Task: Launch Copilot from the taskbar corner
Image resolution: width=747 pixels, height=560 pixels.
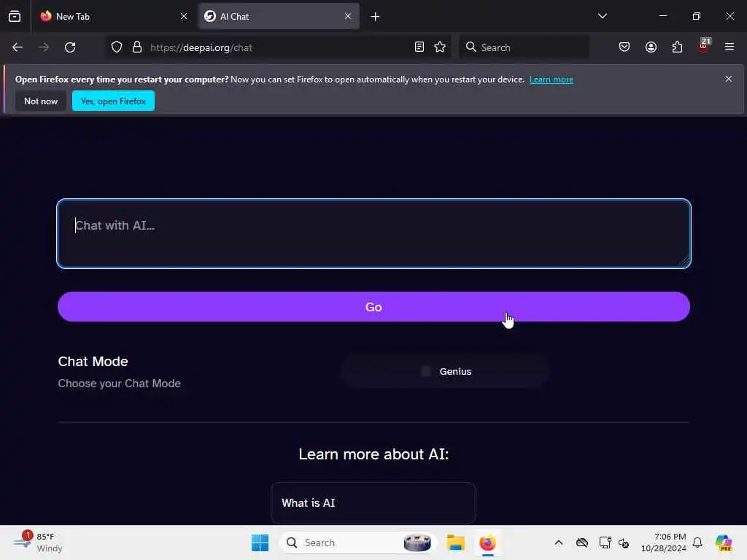Action: click(724, 542)
